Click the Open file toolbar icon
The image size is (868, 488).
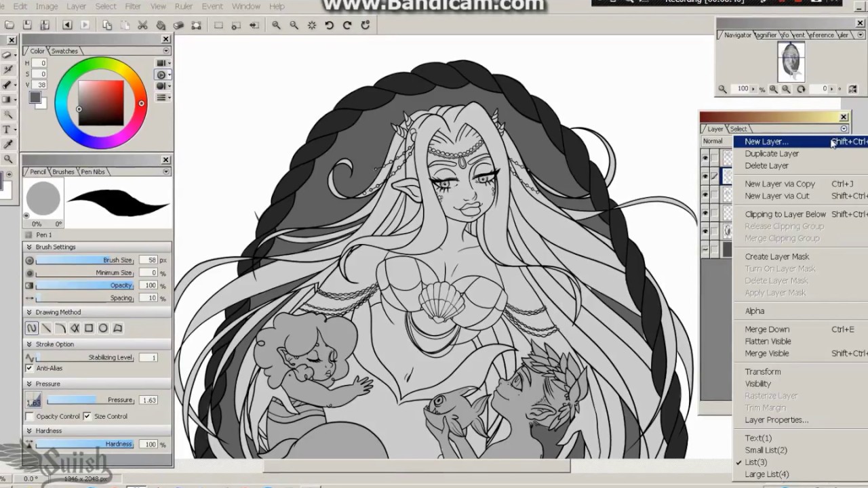pos(9,25)
